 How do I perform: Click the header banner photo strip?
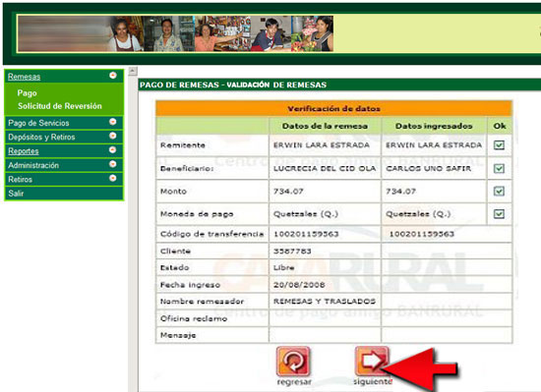click(x=175, y=33)
